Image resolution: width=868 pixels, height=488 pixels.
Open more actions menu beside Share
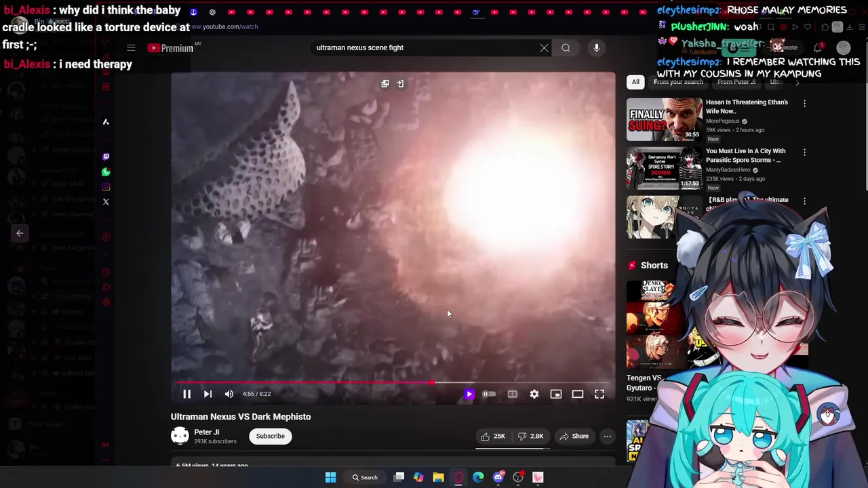click(x=608, y=436)
